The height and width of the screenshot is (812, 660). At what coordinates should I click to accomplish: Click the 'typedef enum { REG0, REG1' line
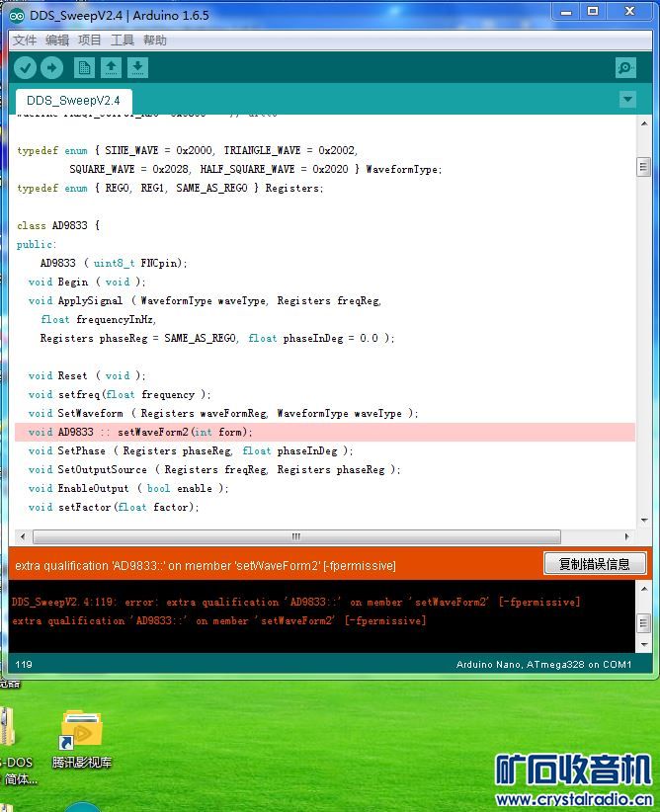(170, 188)
